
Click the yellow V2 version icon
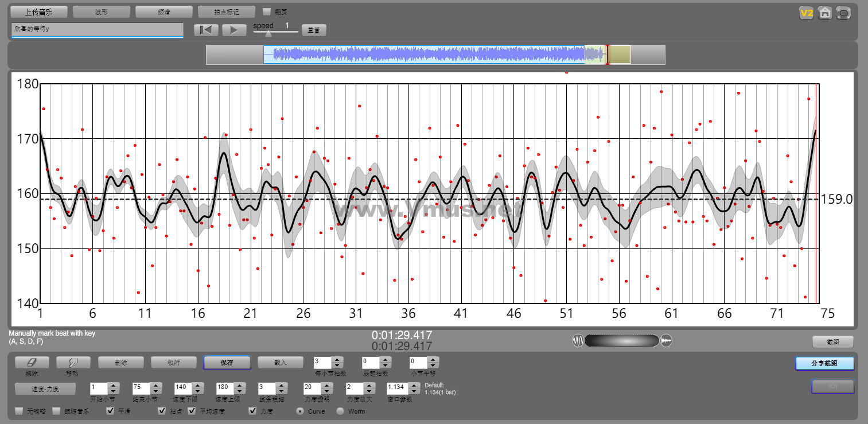[807, 13]
